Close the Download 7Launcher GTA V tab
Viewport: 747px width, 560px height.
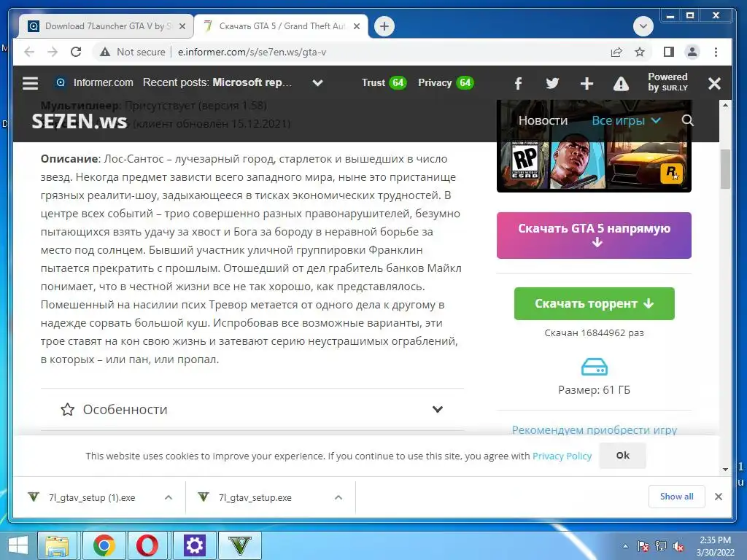(182, 26)
